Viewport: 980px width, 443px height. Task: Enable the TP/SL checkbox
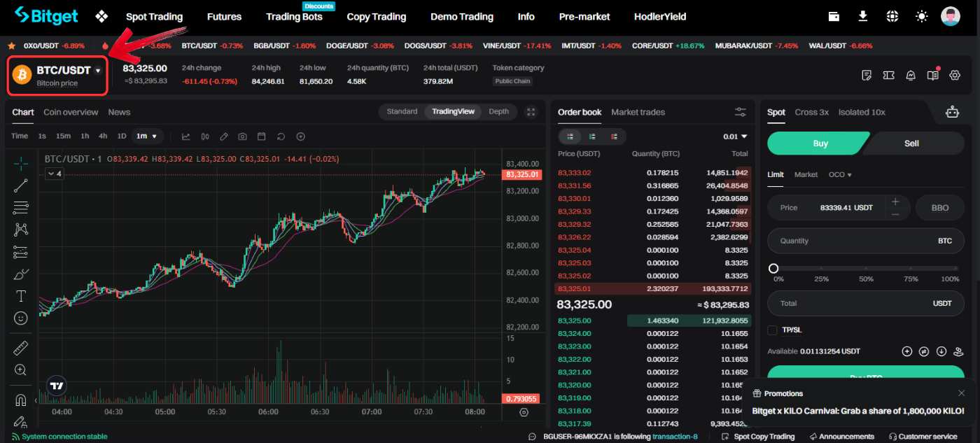point(772,330)
